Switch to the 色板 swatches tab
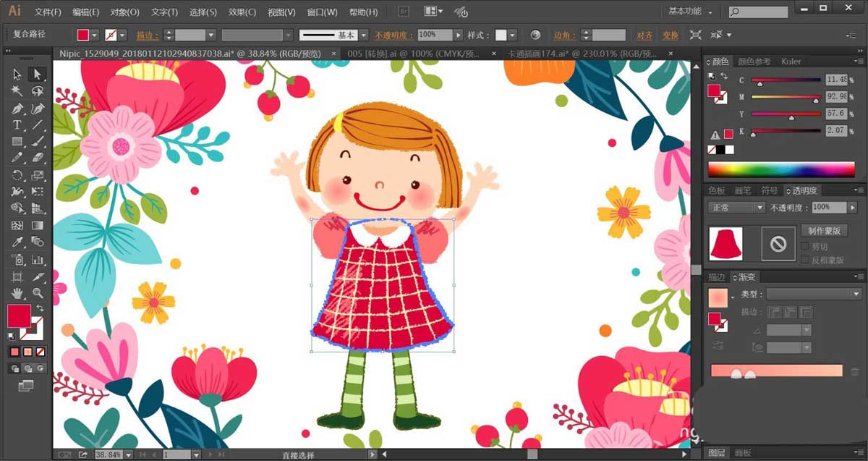This screenshot has width=868, height=461. point(717,190)
